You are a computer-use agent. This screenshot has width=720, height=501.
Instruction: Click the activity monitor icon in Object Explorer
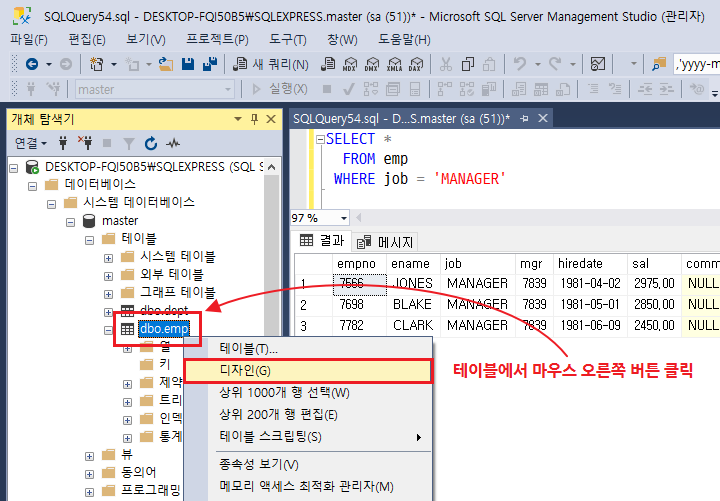coord(173,144)
